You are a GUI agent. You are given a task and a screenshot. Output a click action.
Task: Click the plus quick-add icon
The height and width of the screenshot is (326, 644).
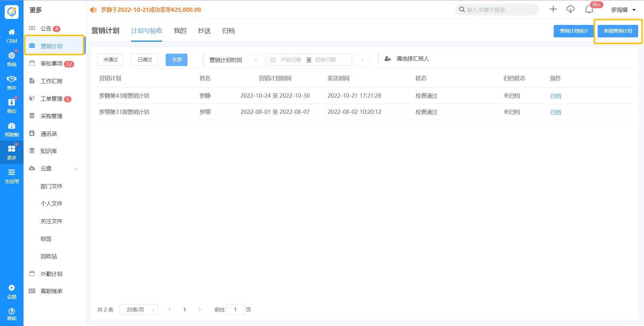pos(553,9)
